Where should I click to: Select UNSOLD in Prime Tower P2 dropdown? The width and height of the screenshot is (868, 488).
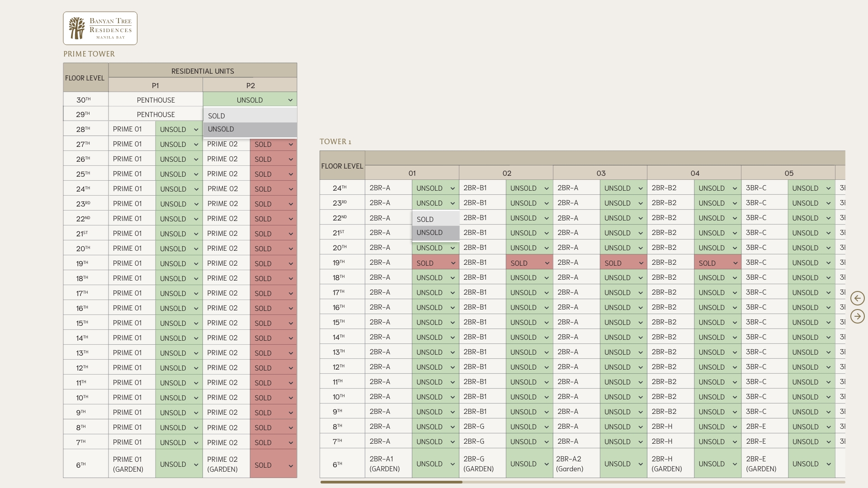250,129
